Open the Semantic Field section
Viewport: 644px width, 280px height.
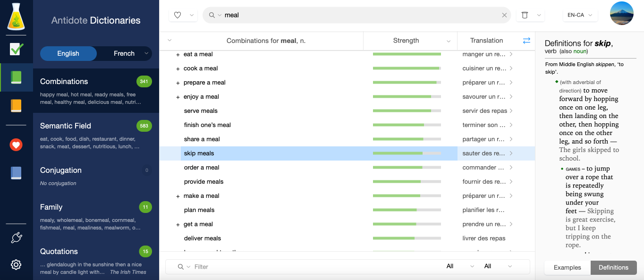pyautogui.click(x=66, y=126)
